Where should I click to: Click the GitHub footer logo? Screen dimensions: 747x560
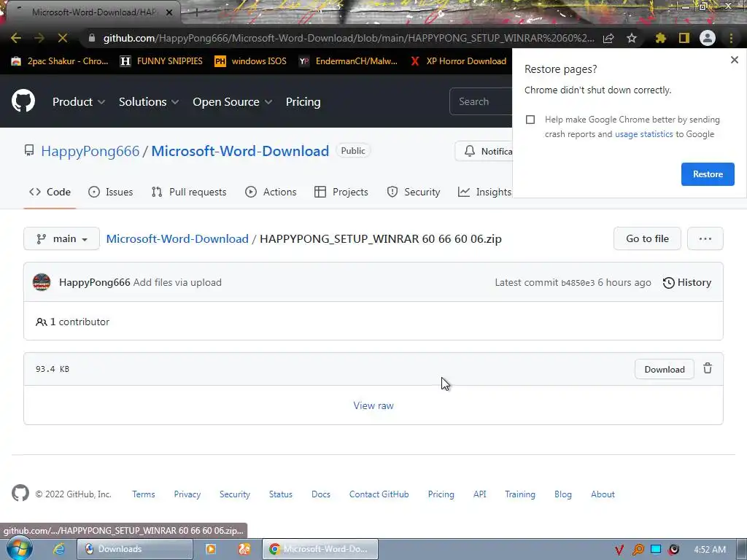pos(20,494)
